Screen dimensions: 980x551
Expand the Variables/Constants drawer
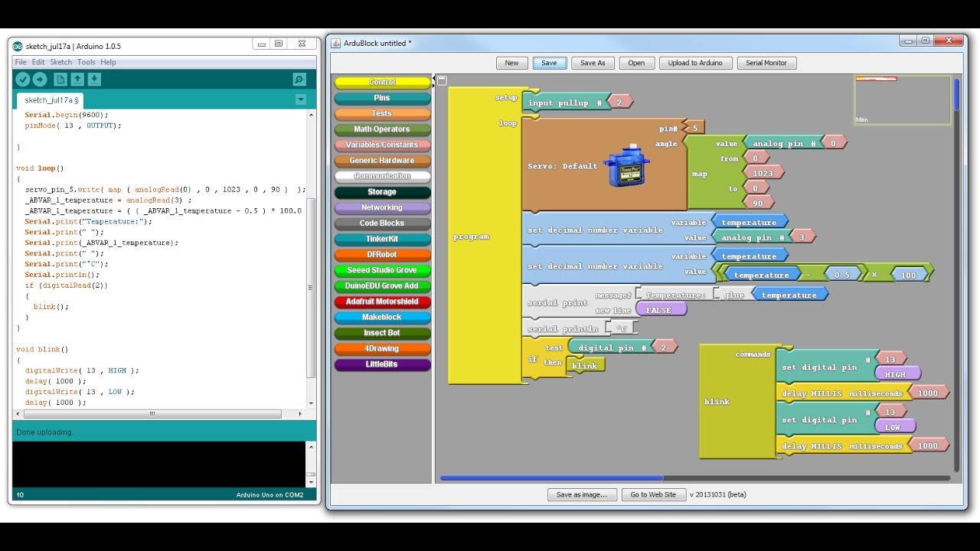(x=382, y=145)
